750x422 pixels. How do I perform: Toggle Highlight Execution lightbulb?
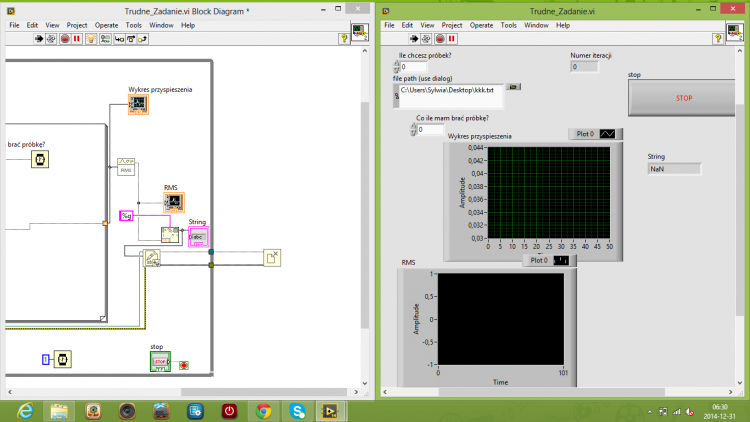[x=91, y=39]
